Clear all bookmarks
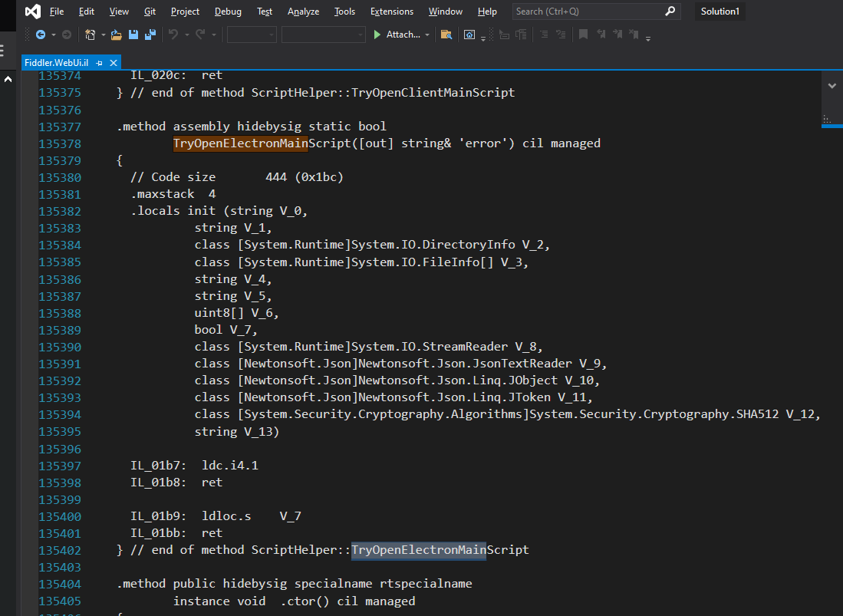This screenshot has width=843, height=616. pos(634,35)
